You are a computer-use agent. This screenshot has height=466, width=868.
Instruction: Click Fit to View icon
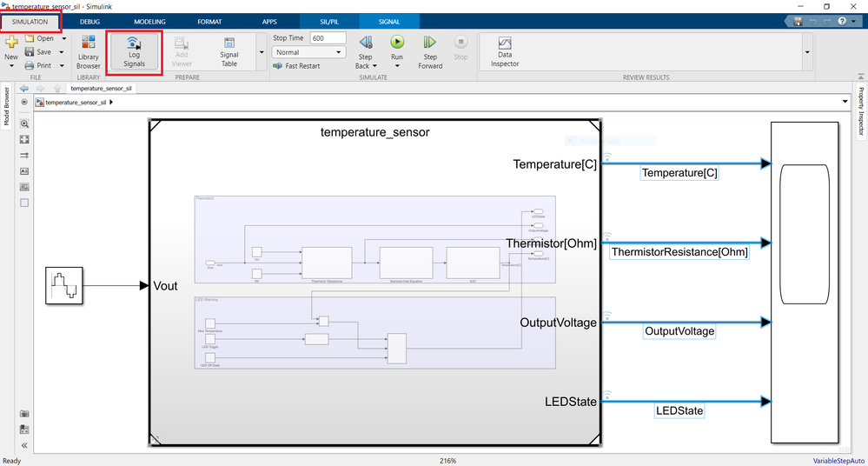tap(24, 140)
